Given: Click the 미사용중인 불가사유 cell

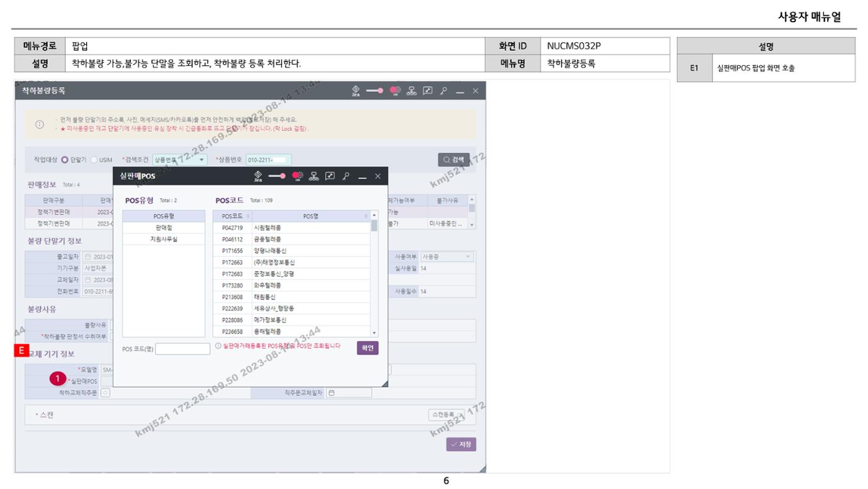Looking at the screenshot, I should pos(447,223).
